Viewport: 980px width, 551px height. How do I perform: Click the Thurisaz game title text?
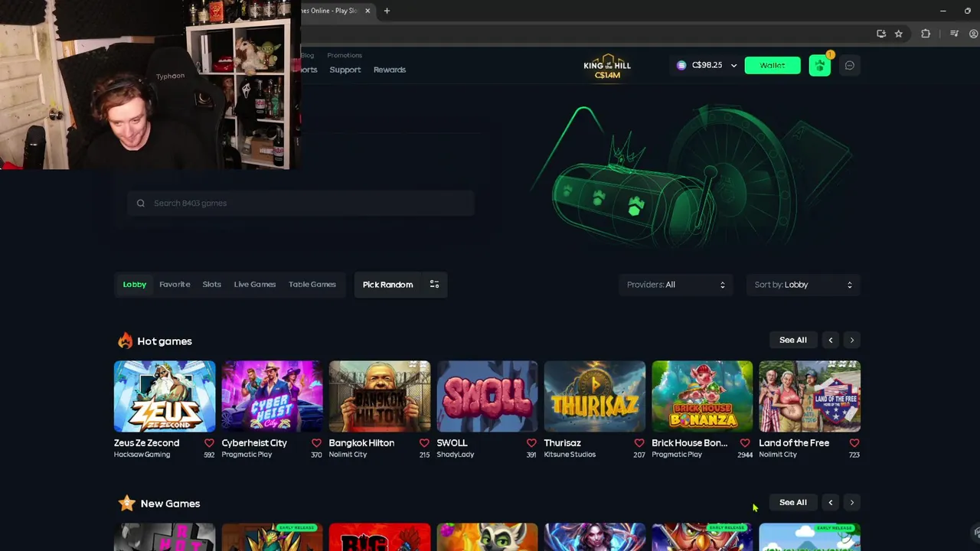(x=562, y=443)
